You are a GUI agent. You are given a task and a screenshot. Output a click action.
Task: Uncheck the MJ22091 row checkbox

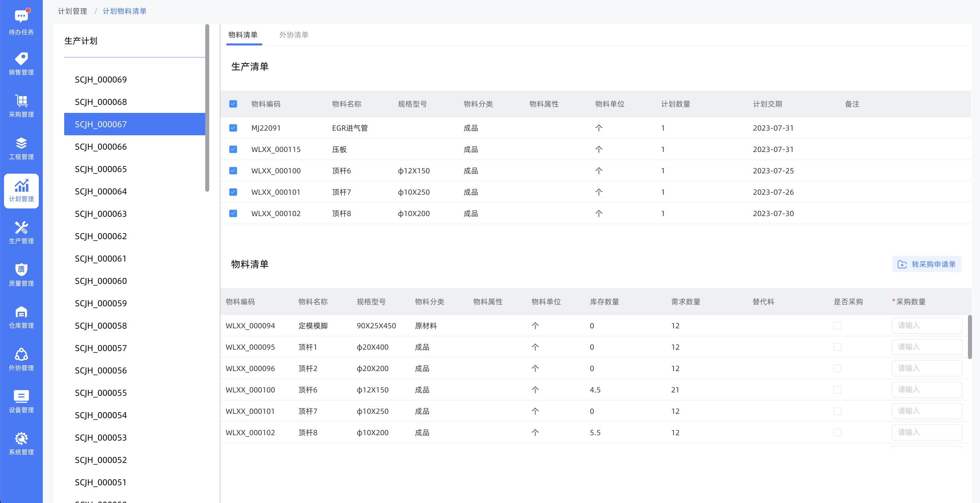pyautogui.click(x=233, y=128)
